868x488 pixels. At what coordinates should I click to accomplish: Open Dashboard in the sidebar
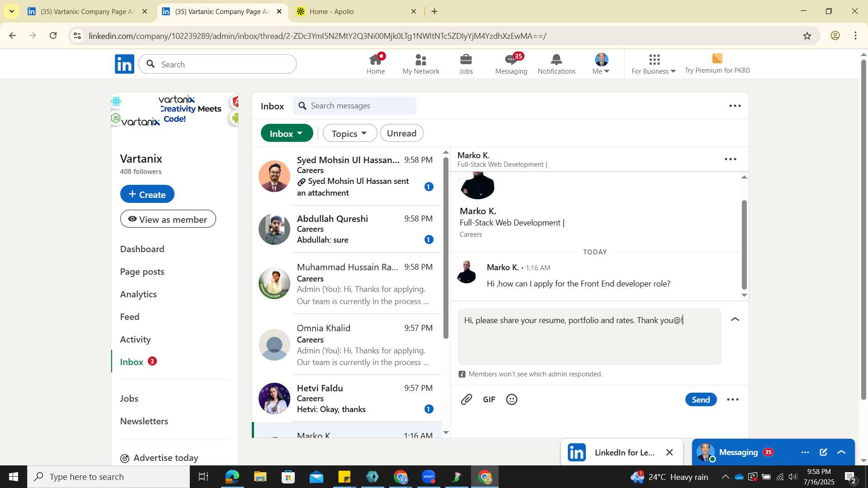click(x=142, y=249)
